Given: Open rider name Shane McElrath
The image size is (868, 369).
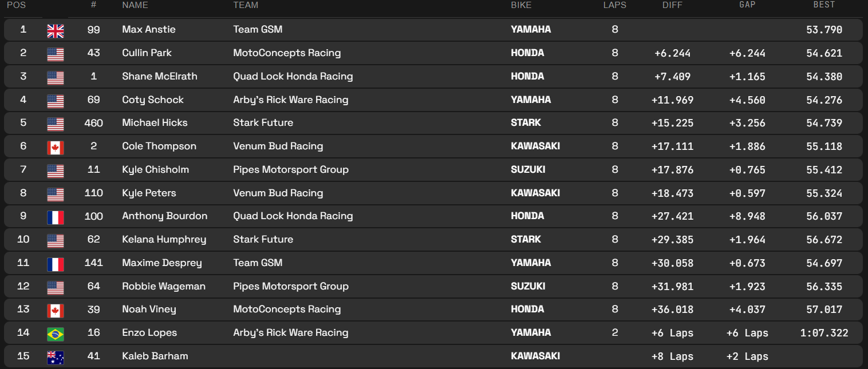Looking at the screenshot, I should pyautogui.click(x=160, y=76).
